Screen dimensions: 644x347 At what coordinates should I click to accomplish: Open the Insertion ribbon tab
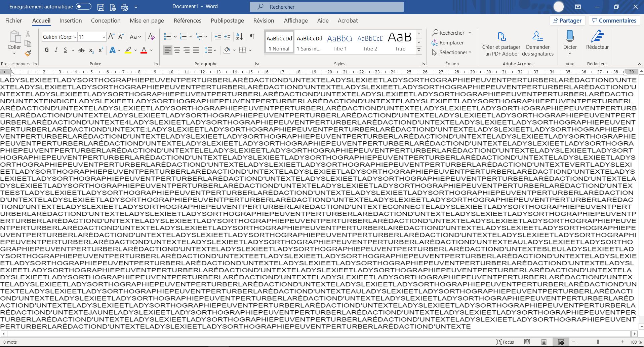tap(71, 21)
